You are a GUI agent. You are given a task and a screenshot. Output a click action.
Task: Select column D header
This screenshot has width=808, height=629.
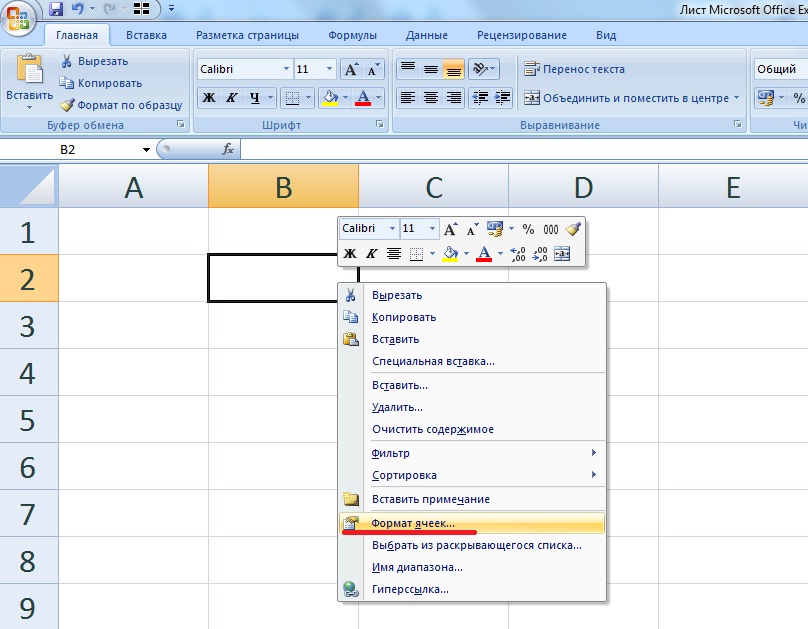point(583,186)
